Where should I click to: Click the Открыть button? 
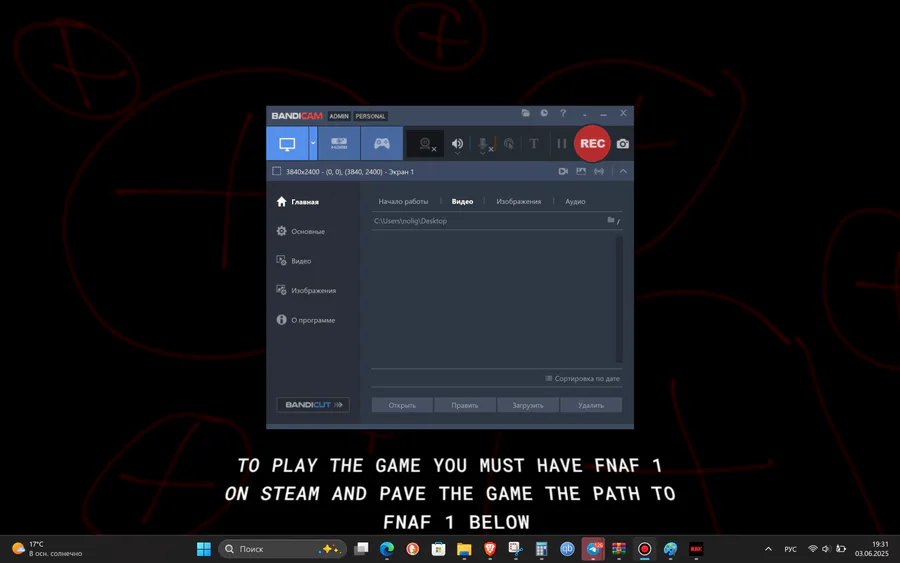(402, 405)
